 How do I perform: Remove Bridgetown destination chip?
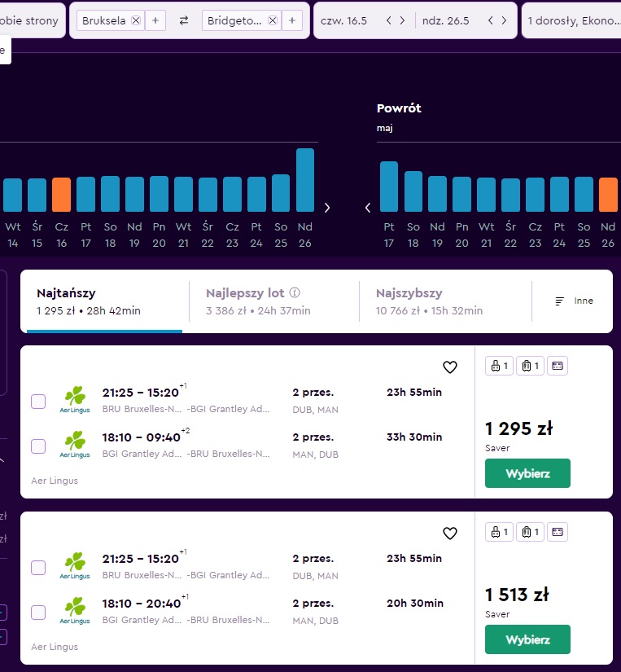click(273, 20)
